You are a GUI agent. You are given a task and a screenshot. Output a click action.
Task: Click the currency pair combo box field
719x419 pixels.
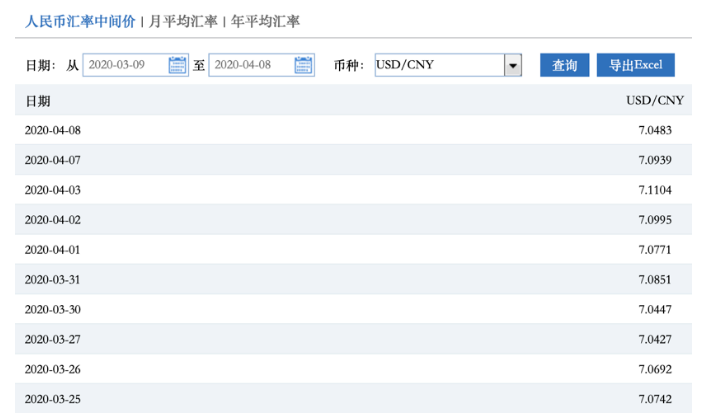click(x=439, y=66)
